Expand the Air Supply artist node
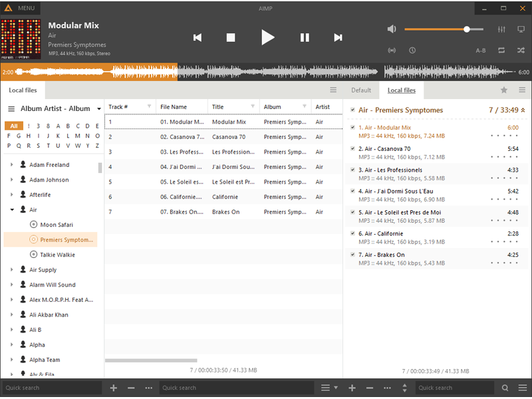The image size is (532, 399). tap(11, 270)
